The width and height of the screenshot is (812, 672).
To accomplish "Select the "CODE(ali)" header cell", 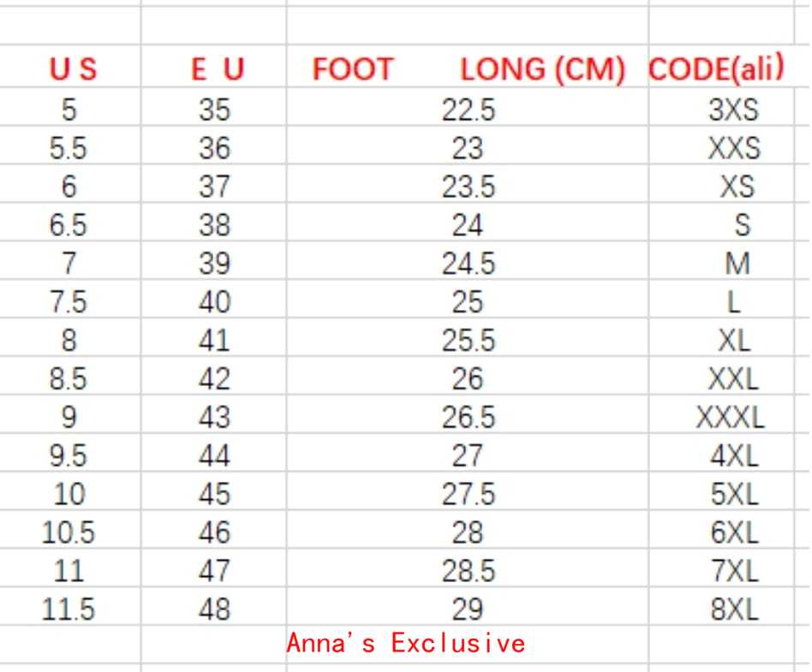I will click(716, 70).
